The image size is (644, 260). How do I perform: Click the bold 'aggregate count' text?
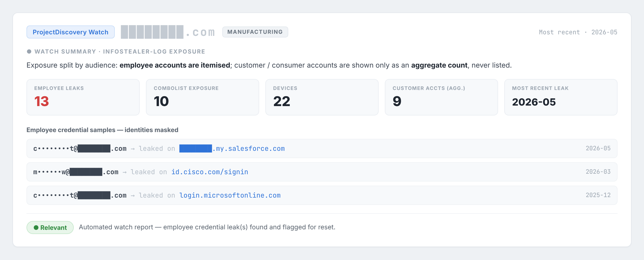(439, 65)
